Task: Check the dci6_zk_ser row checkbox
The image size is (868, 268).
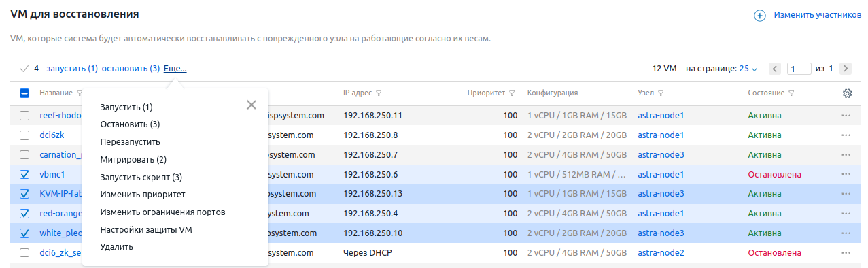Action: coord(24,253)
